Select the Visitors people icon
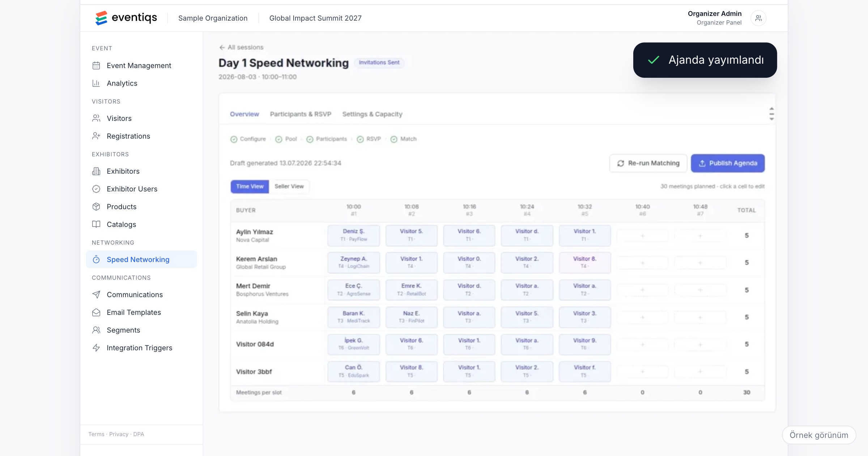868x456 pixels. point(96,118)
